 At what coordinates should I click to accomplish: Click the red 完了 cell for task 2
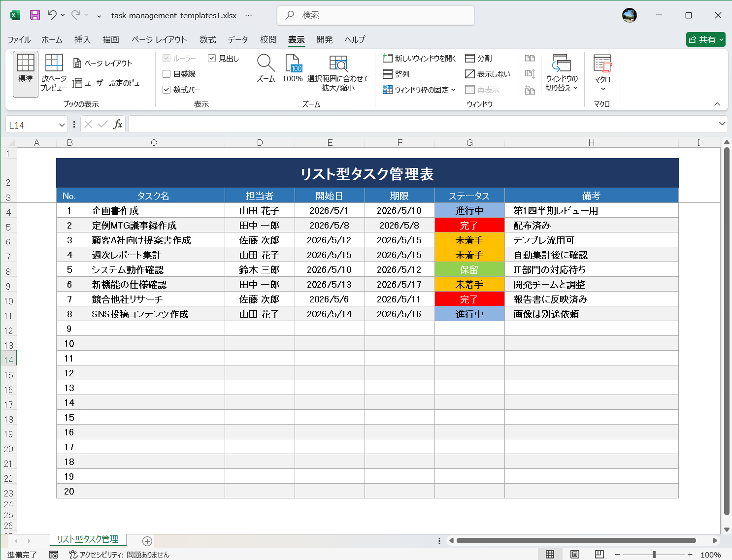[x=469, y=225]
